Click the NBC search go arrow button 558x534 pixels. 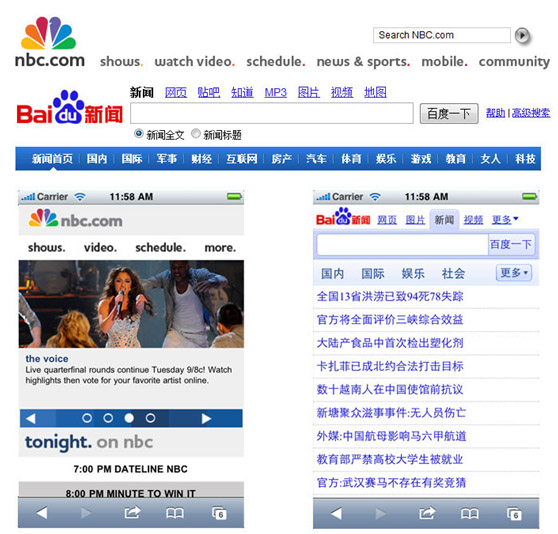tap(522, 36)
